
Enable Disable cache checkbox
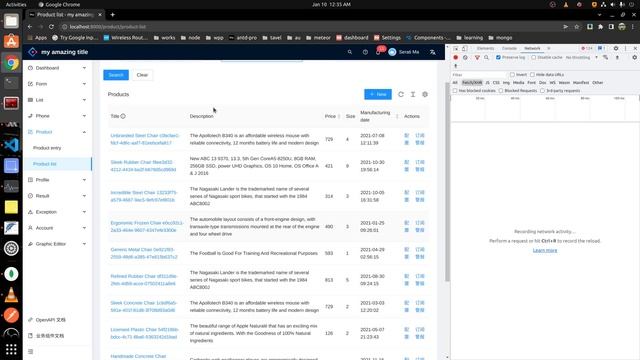click(x=533, y=58)
